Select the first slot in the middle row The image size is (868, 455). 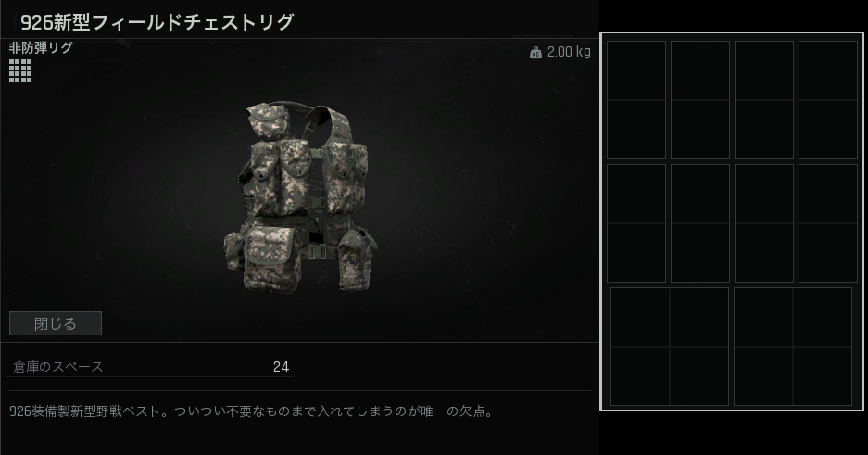coord(636,223)
